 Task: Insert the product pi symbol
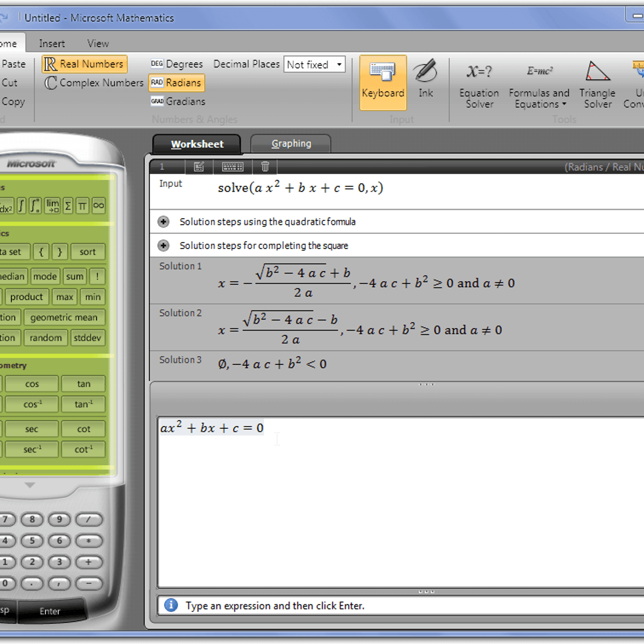(x=82, y=206)
